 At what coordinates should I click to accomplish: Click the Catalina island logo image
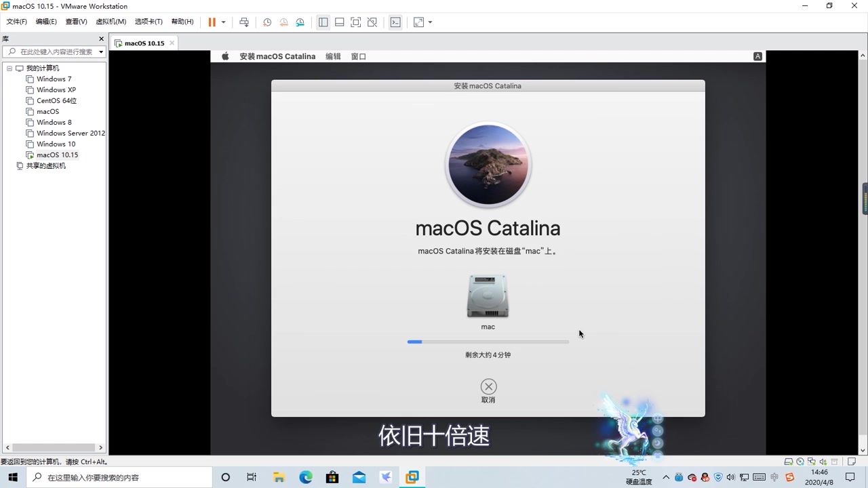[488, 165]
